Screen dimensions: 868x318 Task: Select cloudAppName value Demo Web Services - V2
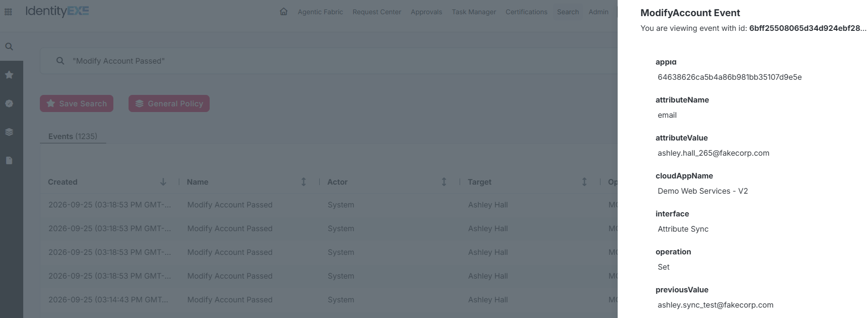coord(702,191)
